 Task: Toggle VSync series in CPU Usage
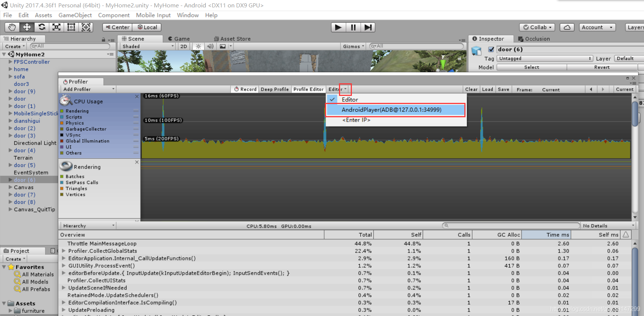[62, 135]
